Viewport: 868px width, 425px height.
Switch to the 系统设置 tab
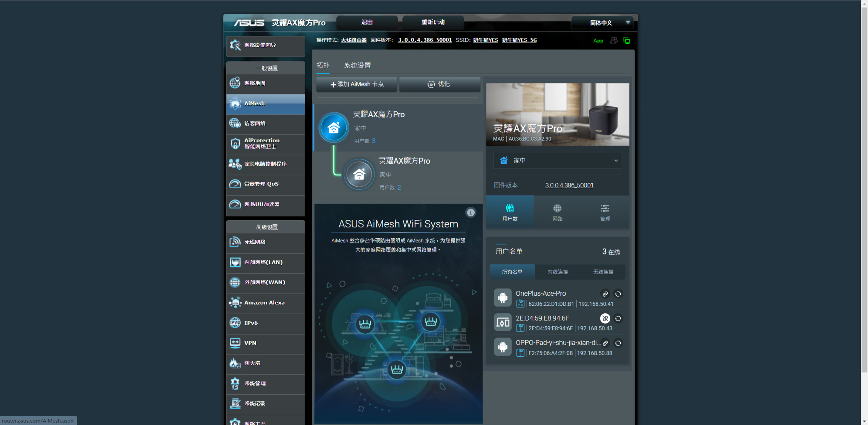pyautogui.click(x=357, y=66)
